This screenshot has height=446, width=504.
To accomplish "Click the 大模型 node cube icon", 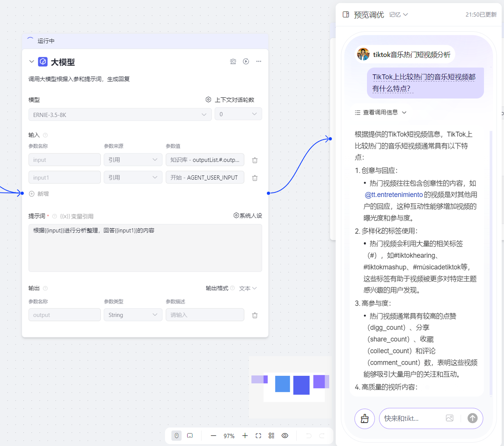I will (x=43, y=62).
